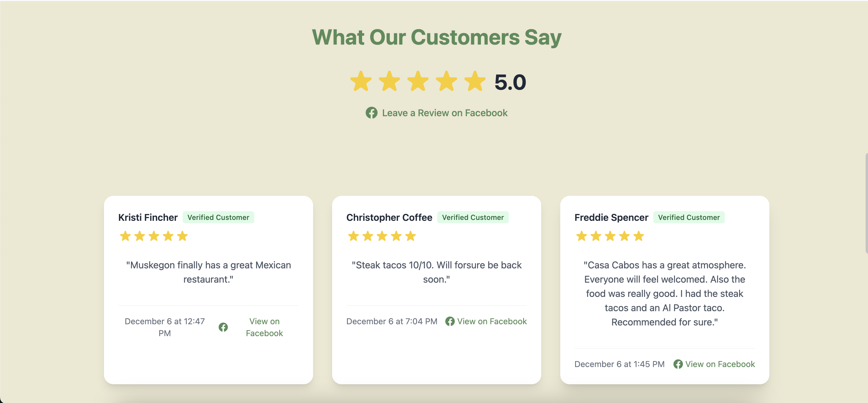
Task: Click last star in Freddie Spencer's rating
Action: click(639, 236)
